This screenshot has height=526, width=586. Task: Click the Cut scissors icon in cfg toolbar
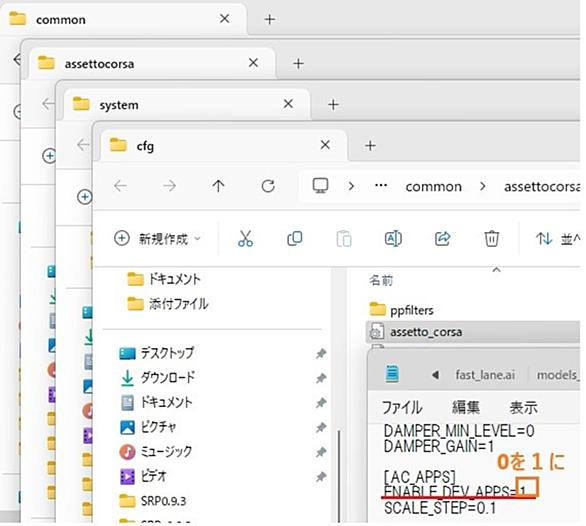pos(245,239)
